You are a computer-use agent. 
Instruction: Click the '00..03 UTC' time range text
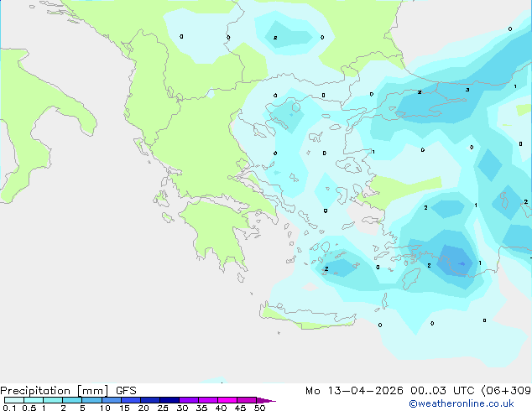[x=441, y=391]
